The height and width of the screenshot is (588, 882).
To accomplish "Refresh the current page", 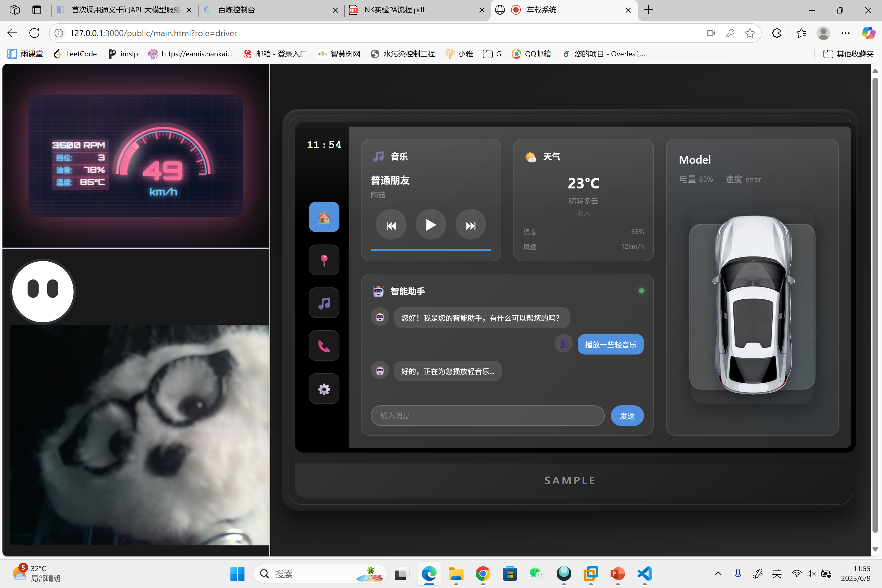I will coord(35,33).
